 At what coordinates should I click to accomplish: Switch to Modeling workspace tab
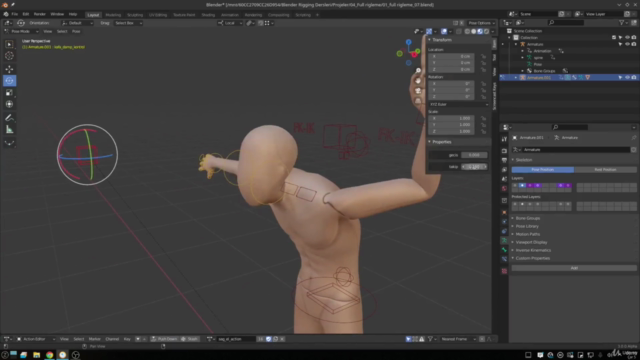click(113, 15)
